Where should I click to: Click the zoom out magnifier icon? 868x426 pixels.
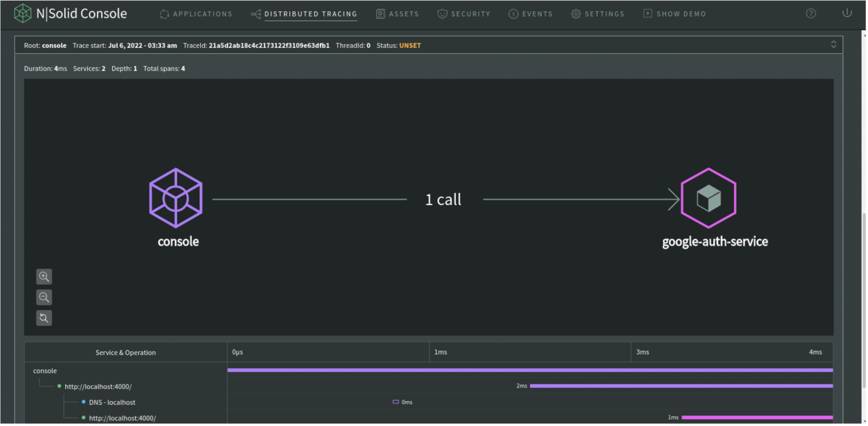tap(44, 298)
